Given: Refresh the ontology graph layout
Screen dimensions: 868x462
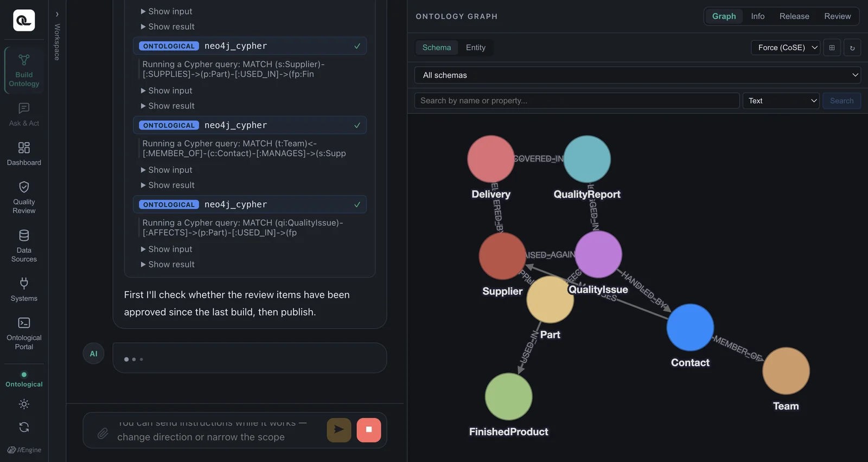Looking at the screenshot, I should (x=852, y=48).
